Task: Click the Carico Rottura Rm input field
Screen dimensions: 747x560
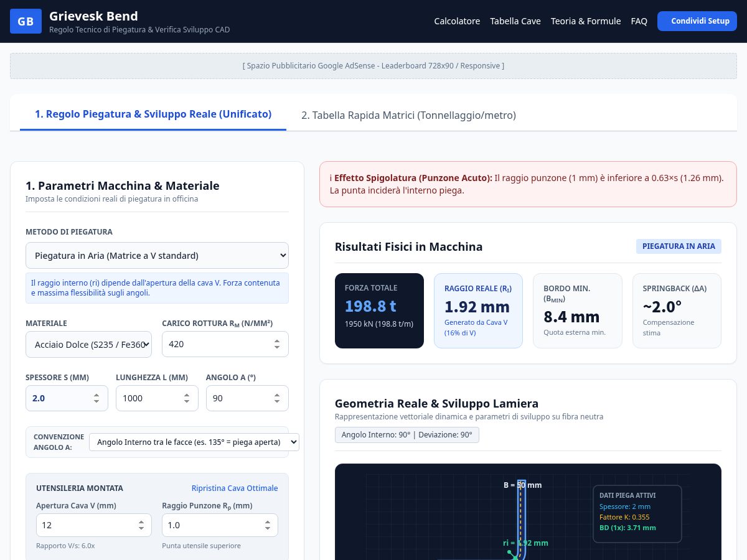Action: click(225, 344)
